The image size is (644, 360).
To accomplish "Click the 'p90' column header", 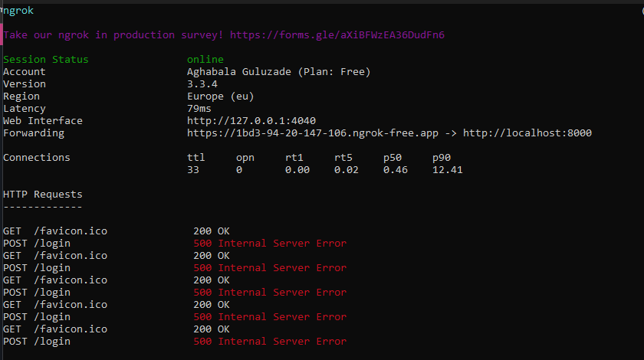I will click(442, 158).
